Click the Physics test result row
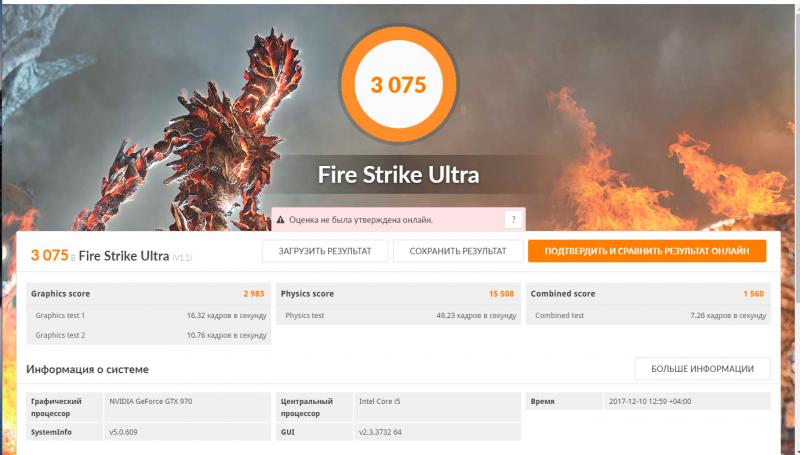This screenshot has height=455, width=800. pos(398,315)
